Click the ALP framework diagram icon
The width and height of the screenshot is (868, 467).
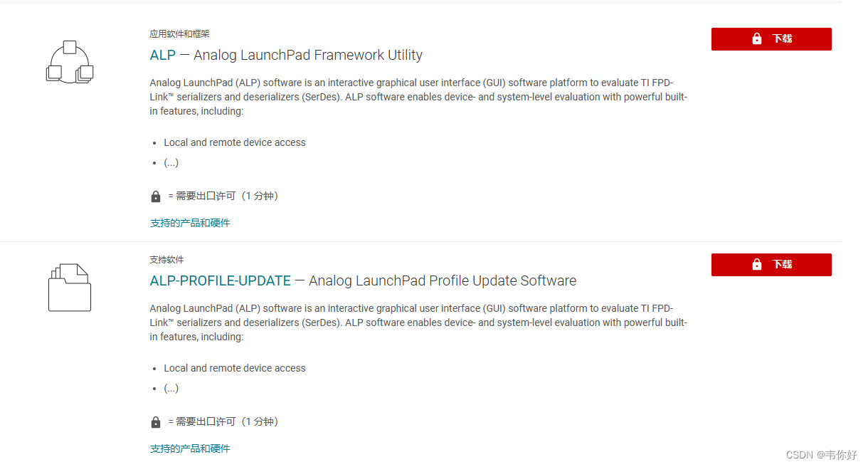tap(69, 62)
